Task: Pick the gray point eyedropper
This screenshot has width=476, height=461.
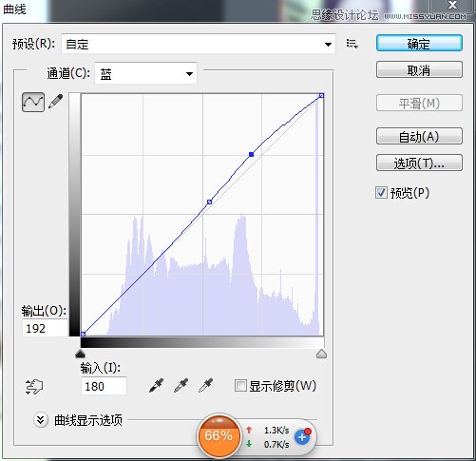Action: click(x=181, y=386)
